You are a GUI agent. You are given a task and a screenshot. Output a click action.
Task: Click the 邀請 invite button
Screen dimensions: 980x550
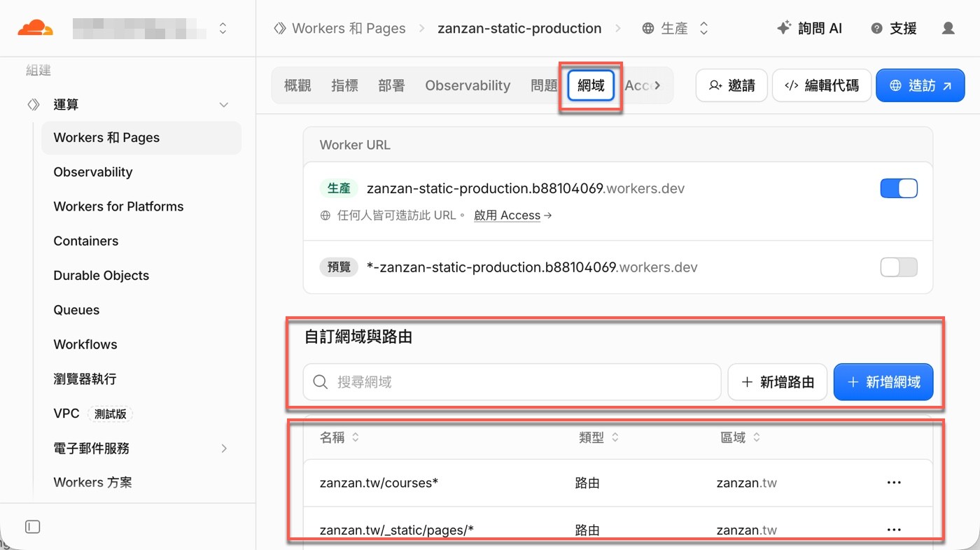pos(731,85)
